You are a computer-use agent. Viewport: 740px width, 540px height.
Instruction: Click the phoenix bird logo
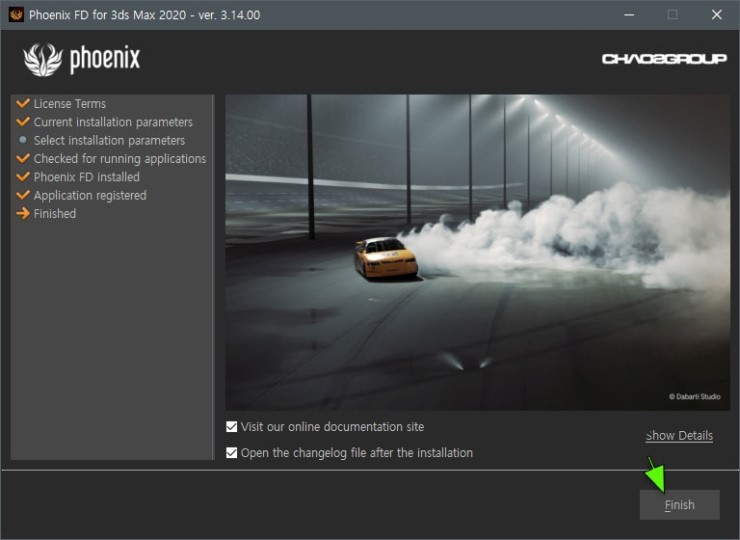[43, 59]
